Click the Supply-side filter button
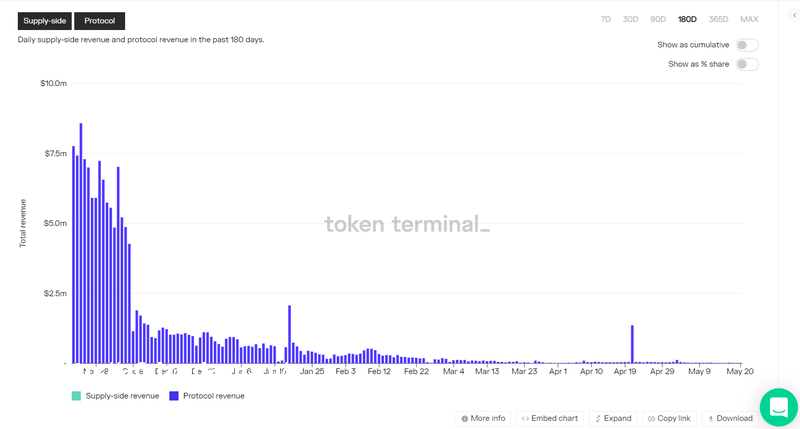 [44, 20]
